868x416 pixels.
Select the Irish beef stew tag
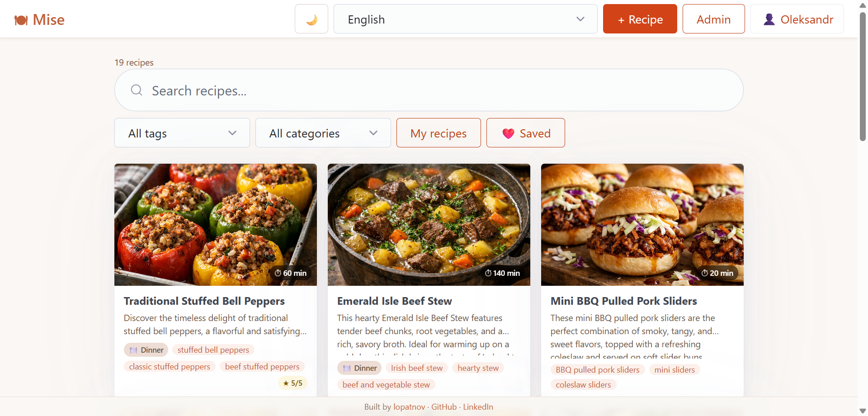click(x=416, y=368)
